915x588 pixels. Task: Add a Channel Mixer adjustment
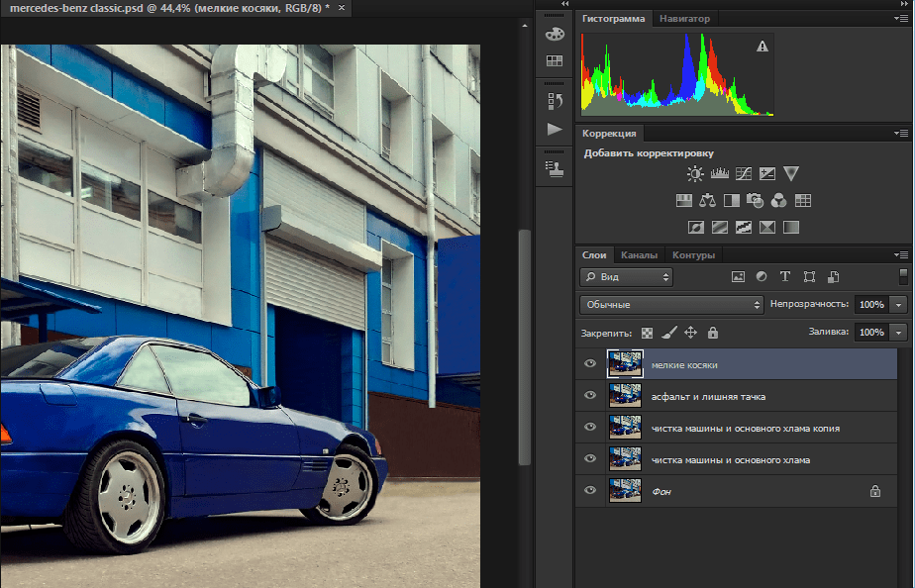coord(779,201)
